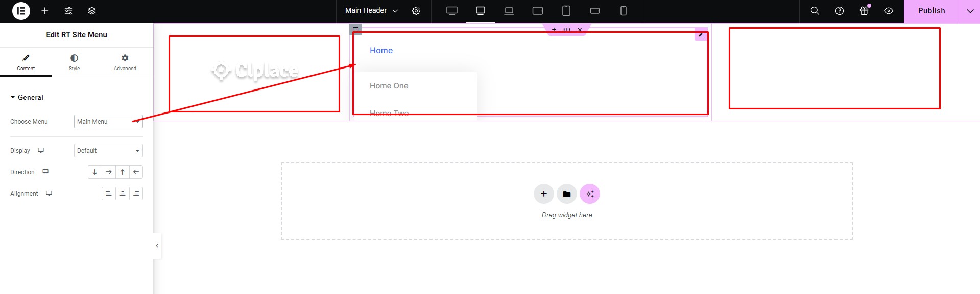Switch to desktop device preview
The width and height of the screenshot is (980, 294).
tap(481, 11)
